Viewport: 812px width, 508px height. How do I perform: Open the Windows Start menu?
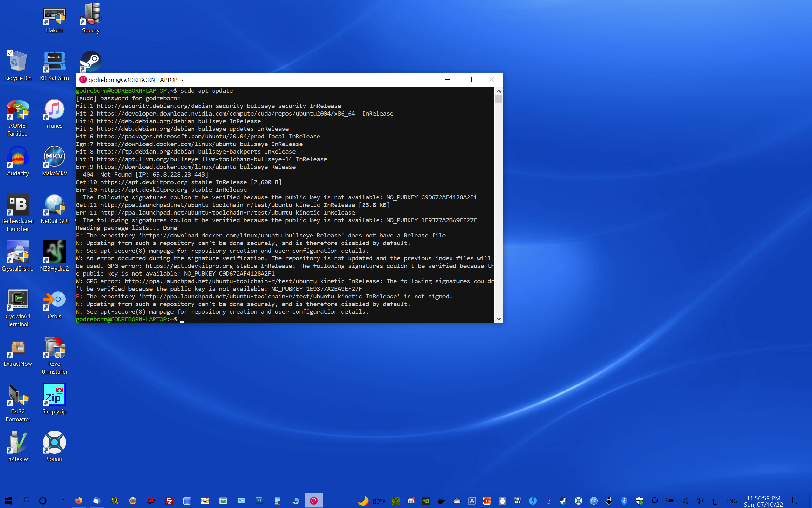(8, 501)
